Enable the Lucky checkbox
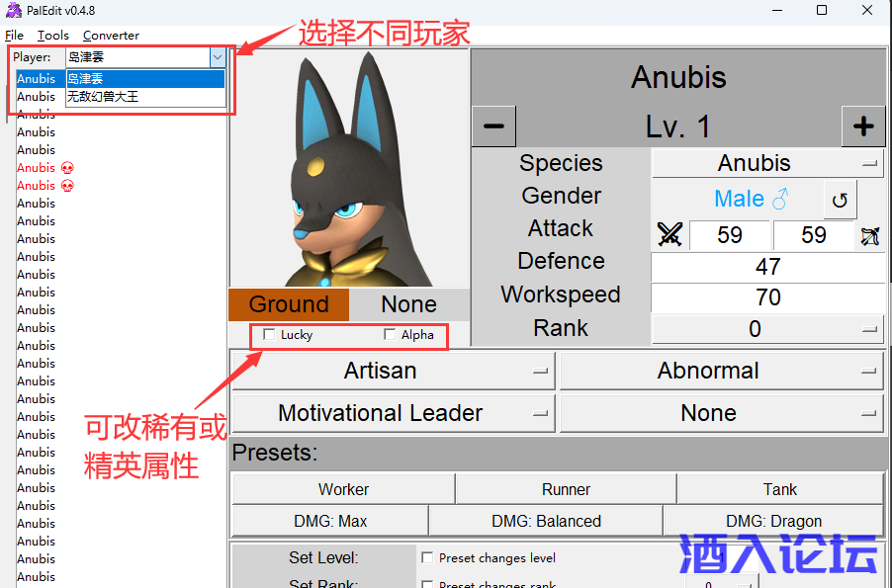 coord(269,334)
